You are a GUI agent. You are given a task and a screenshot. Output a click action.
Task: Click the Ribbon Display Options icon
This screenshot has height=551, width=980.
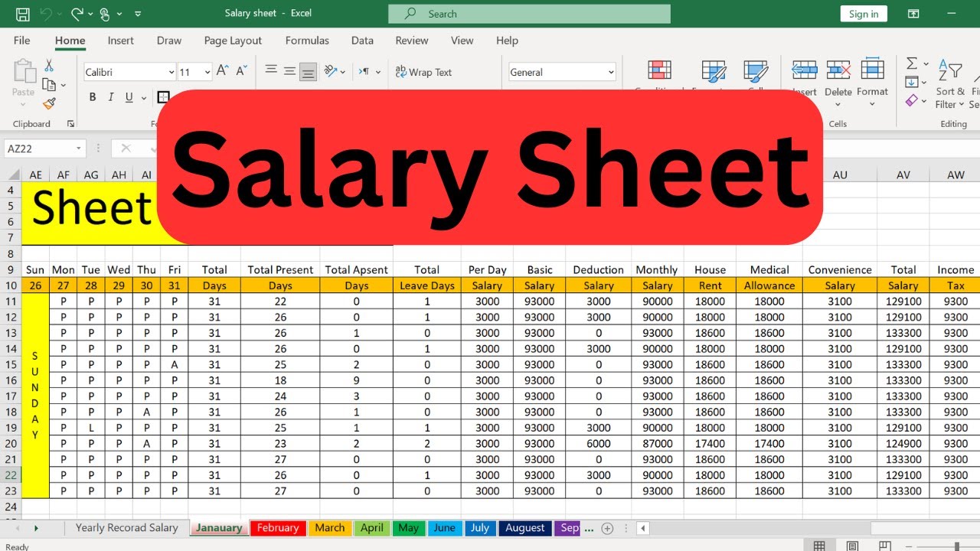(913, 14)
